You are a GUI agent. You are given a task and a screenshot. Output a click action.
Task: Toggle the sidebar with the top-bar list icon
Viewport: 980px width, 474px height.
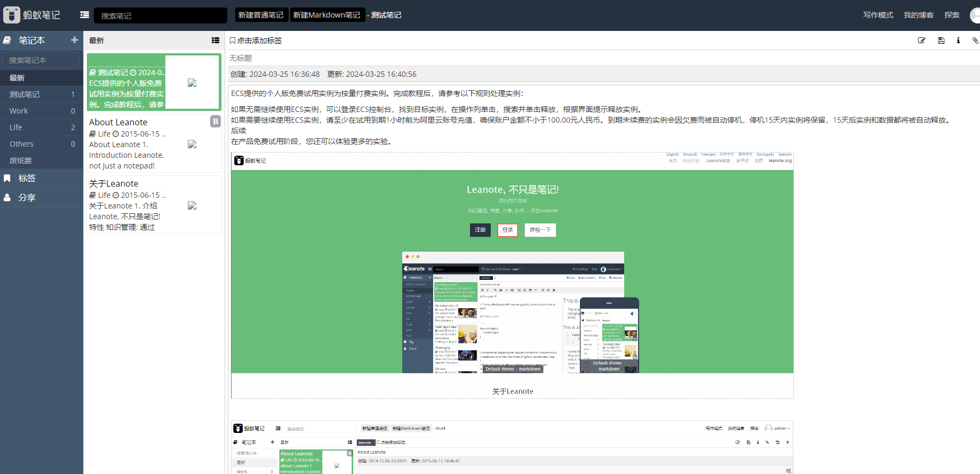[x=84, y=15]
